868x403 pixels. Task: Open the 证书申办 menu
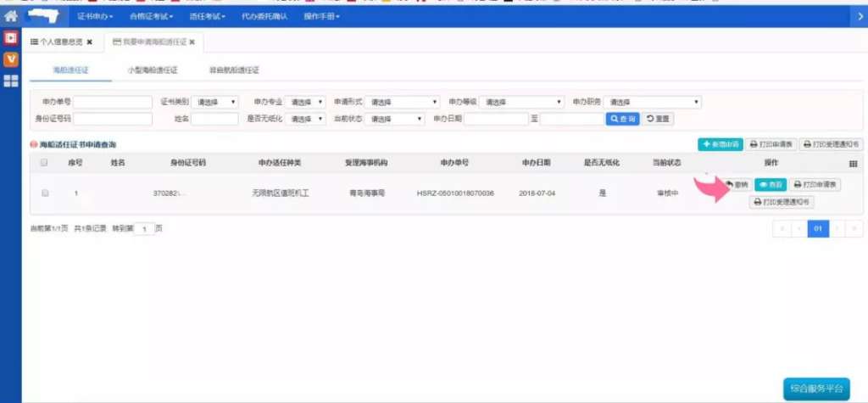click(x=95, y=17)
